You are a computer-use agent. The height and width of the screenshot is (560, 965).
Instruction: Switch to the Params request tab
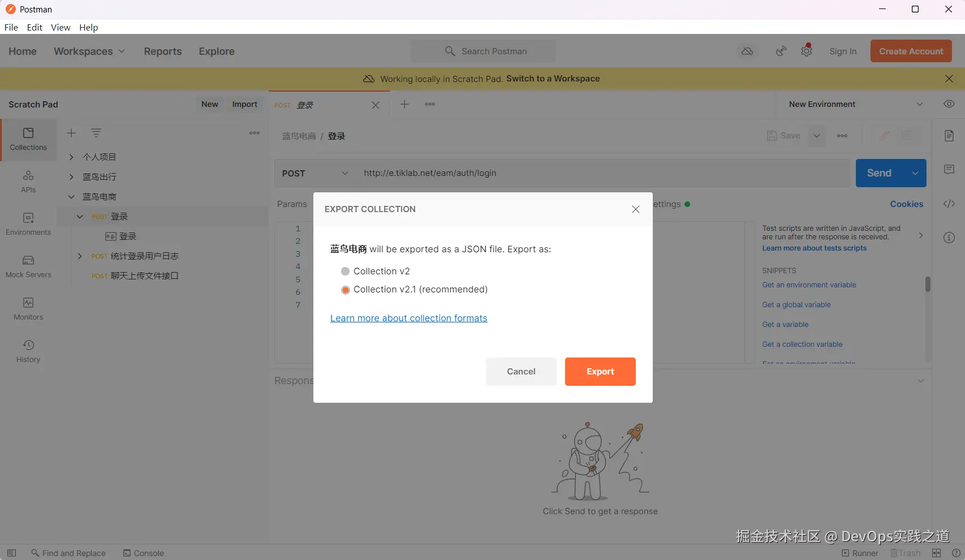point(292,204)
